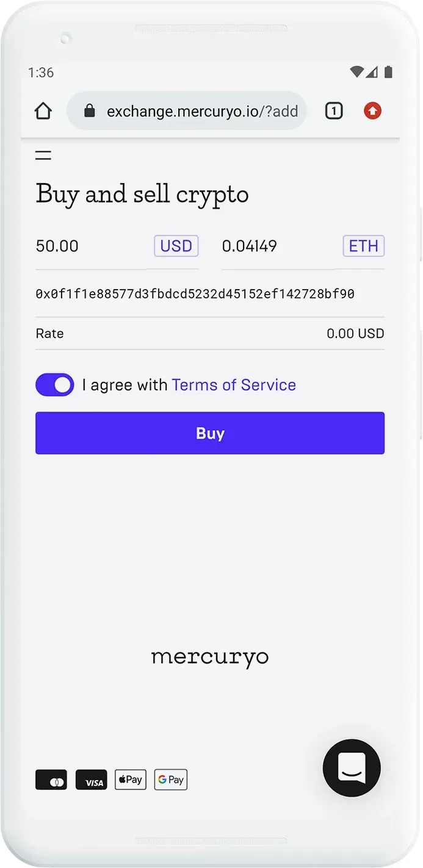423x868 pixels.
Task: Open the support chat bubble
Action: (x=352, y=768)
